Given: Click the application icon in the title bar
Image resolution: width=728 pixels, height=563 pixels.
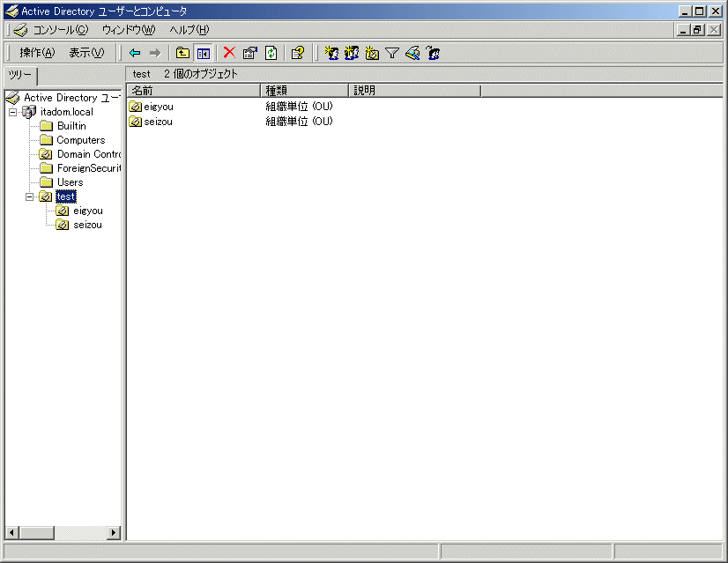Looking at the screenshot, I should pos(11,11).
